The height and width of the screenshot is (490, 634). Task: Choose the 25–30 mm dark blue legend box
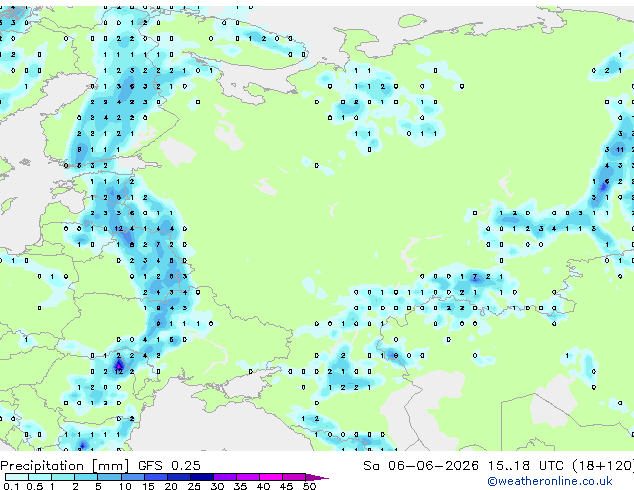[x=201, y=477]
